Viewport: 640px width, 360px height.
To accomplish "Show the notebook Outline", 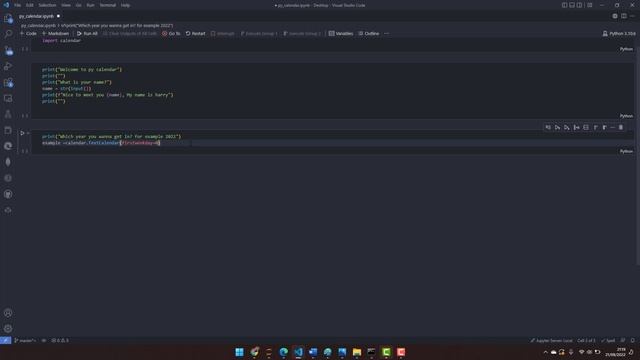I will [369, 33].
